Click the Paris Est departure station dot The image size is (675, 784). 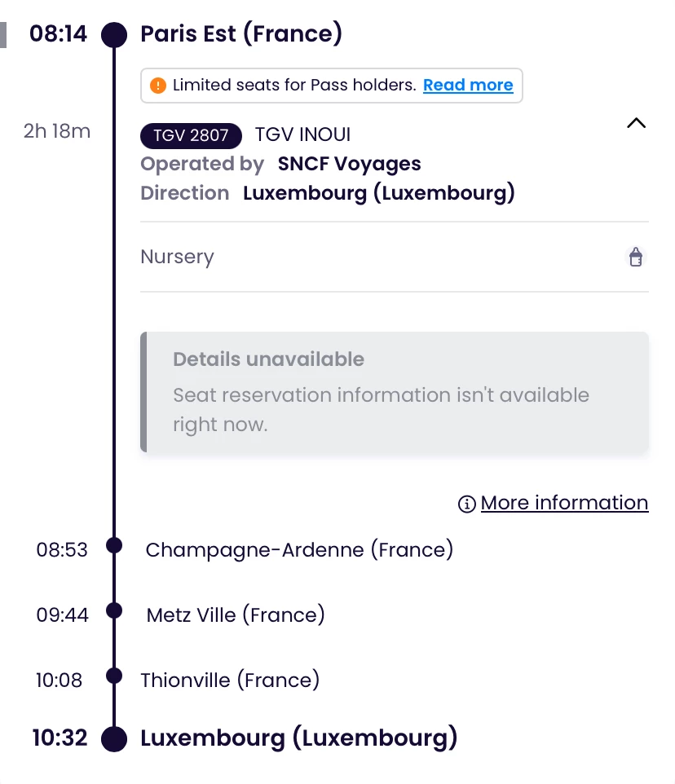[114, 34]
